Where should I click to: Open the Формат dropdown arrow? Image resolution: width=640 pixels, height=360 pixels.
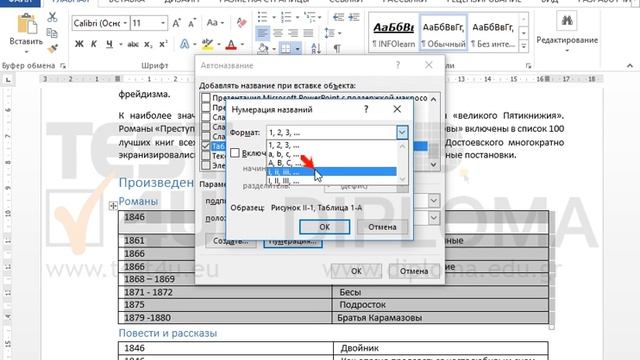[402, 132]
